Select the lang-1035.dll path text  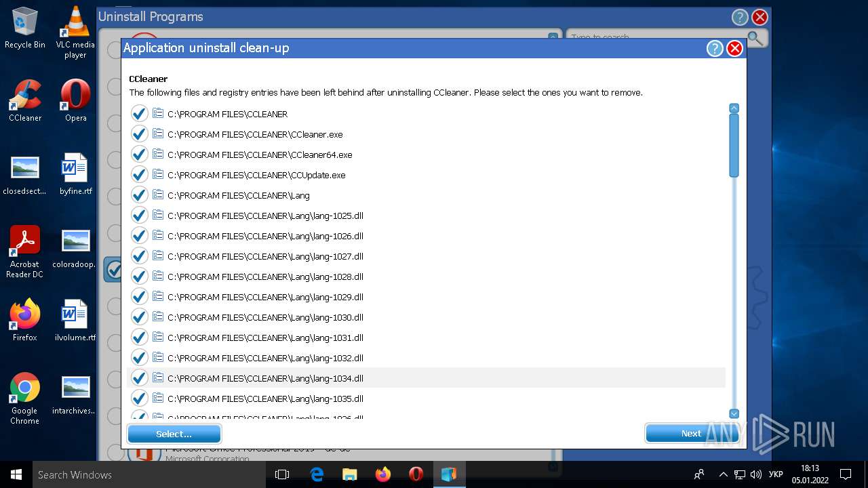pos(265,399)
